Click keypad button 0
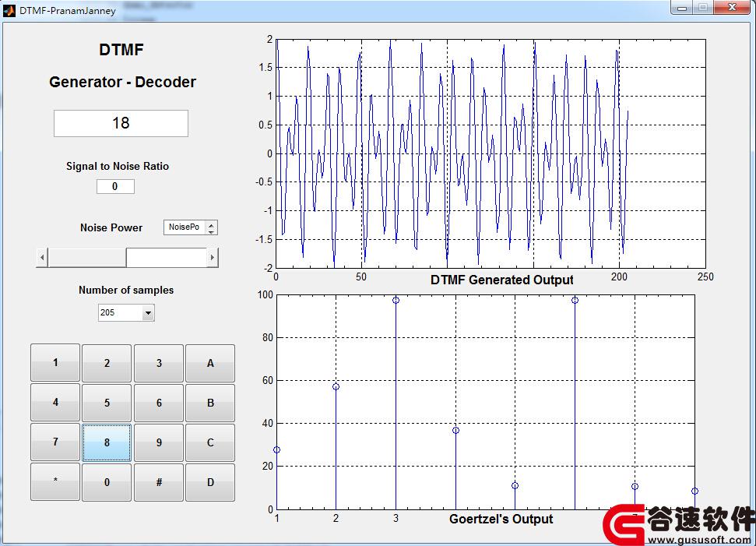The image size is (756, 546). pos(107,482)
